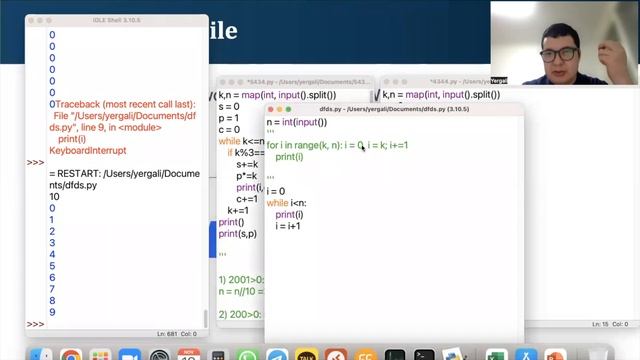
Task: Click 'p = 1' line in 5434.py window
Action: [x=229, y=118]
